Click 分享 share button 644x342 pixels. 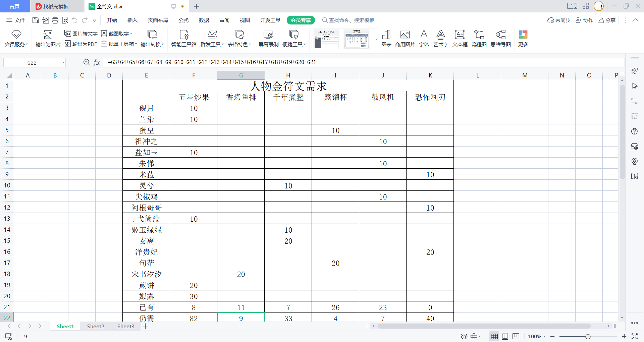click(x=607, y=20)
